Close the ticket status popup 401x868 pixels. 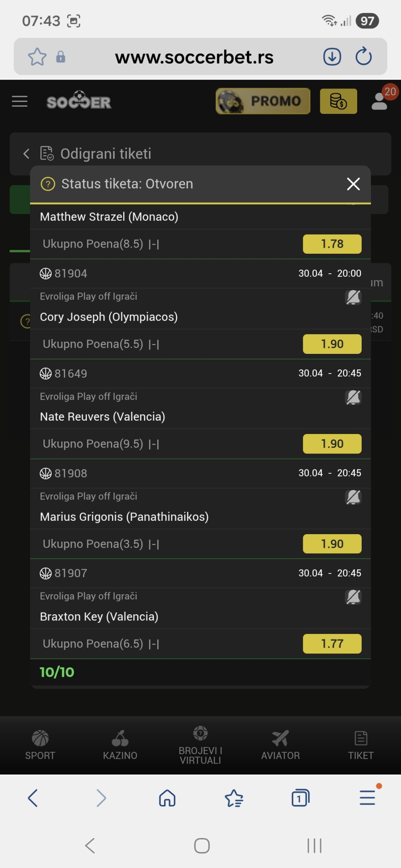click(353, 184)
